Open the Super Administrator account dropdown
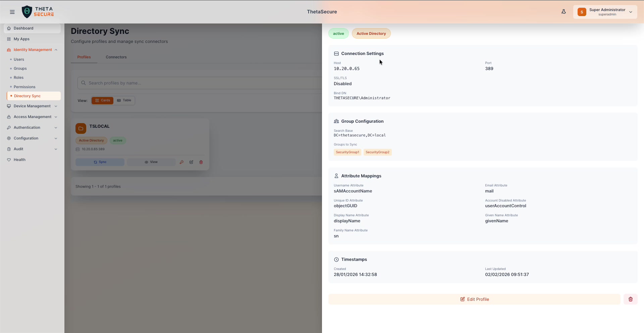The height and width of the screenshot is (333, 644). (605, 12)
